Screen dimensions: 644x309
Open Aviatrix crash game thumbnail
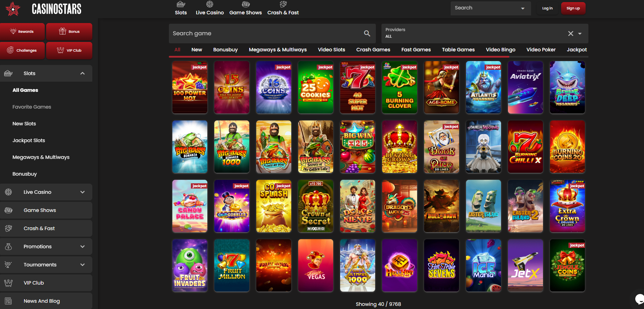(x=525, y=87)
